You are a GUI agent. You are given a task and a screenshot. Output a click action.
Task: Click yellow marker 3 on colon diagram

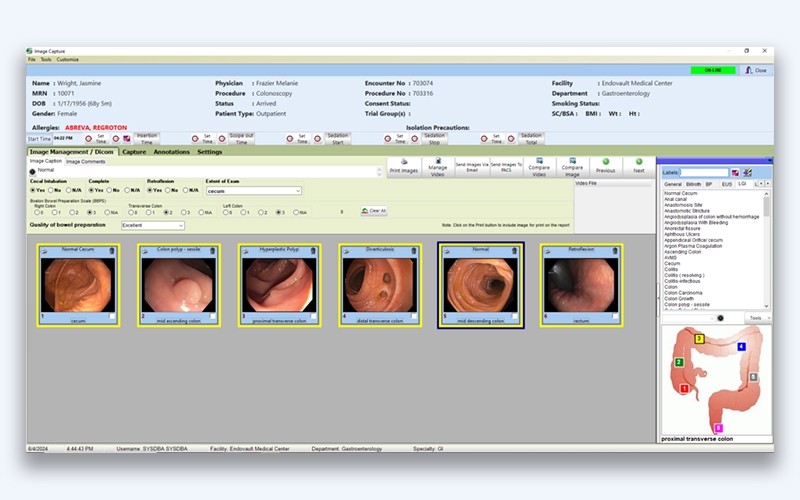click(x=699, y=339)
